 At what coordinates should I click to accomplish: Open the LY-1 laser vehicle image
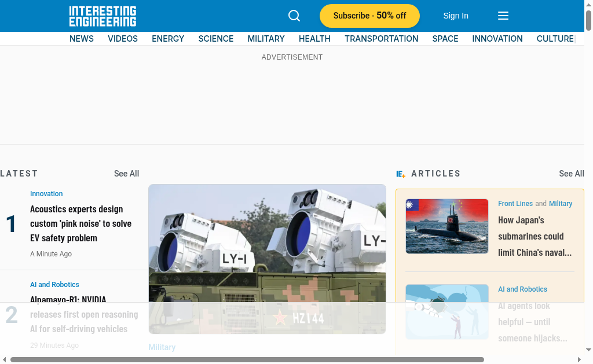point(267,259)
